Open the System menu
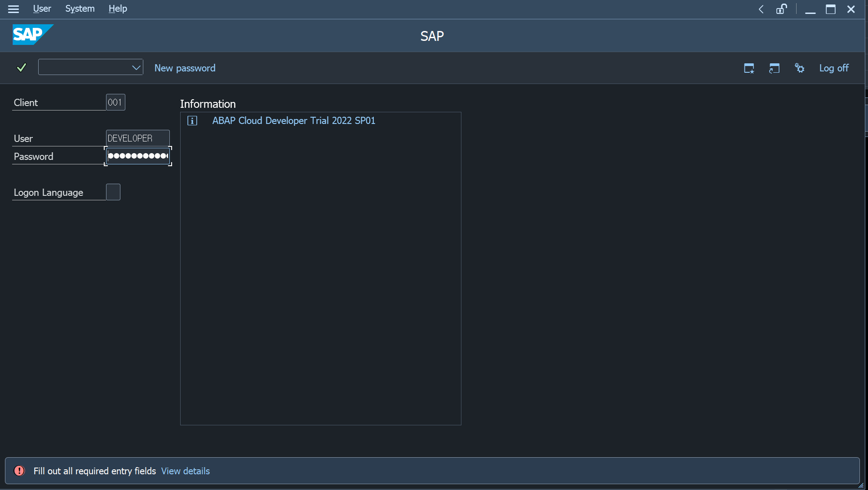The width and height of the screenshot is (868, 490). pos(80,9)
